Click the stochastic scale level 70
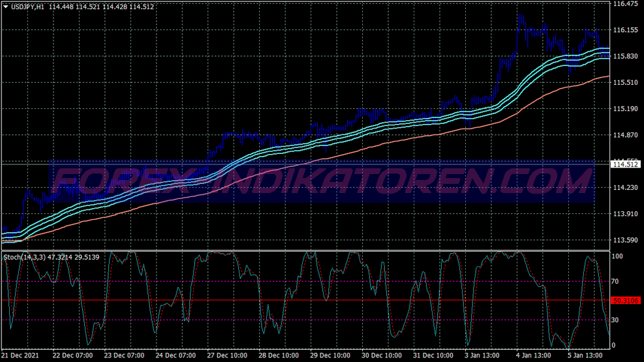This screenshot has height=362, width=644. tap(615, 282)
